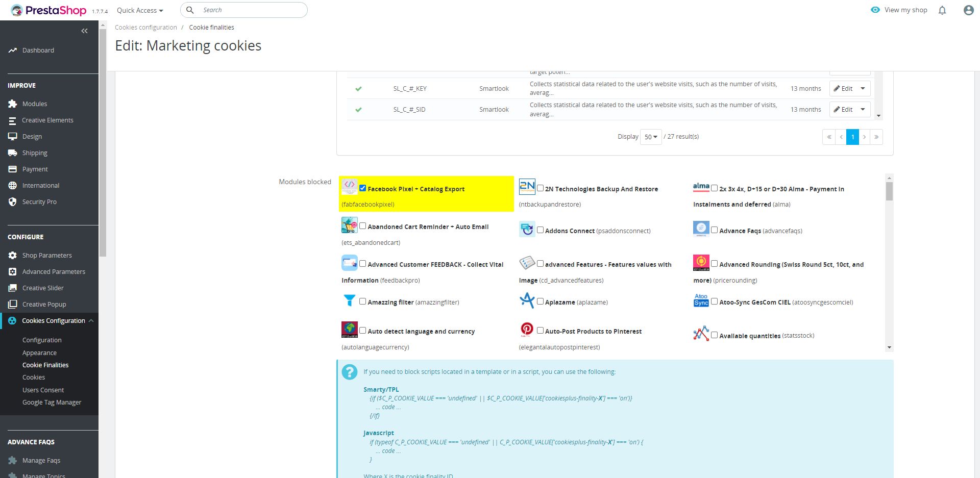This screenshot has width=980, height=478.
Task: Click the Available quantities chart icon
Action: click(701, 334)
